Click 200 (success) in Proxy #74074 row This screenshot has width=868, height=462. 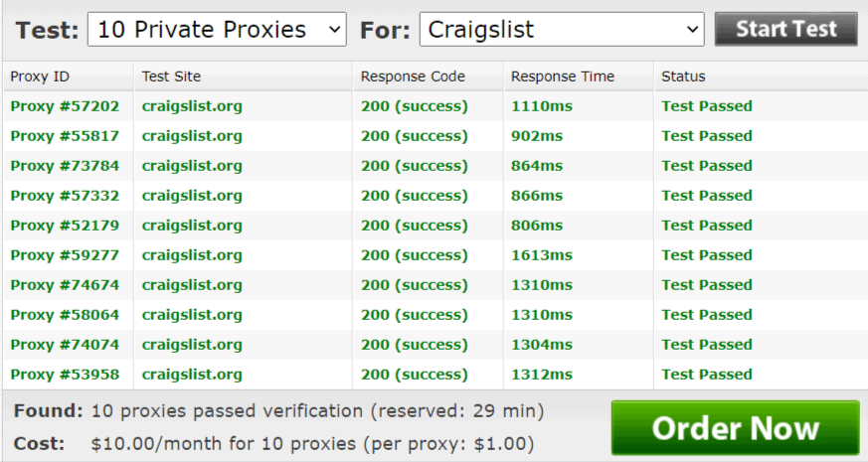(x=415, y=346)
